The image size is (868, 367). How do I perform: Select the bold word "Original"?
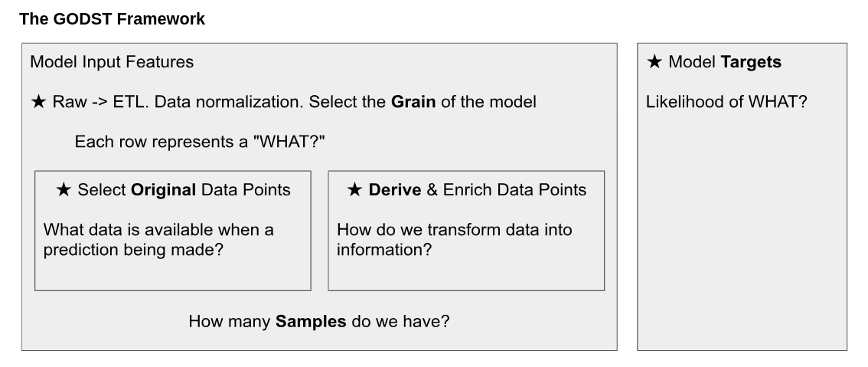click(164, 190)
